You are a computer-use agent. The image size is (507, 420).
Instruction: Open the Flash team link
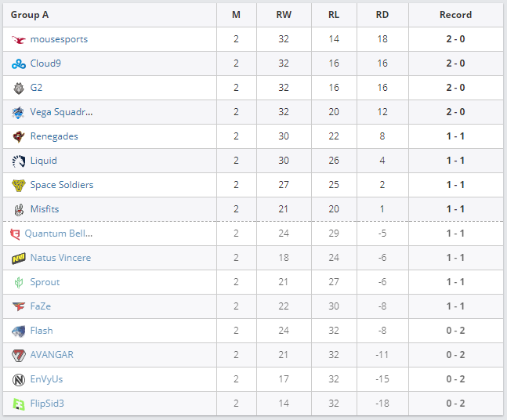[42, 331]
